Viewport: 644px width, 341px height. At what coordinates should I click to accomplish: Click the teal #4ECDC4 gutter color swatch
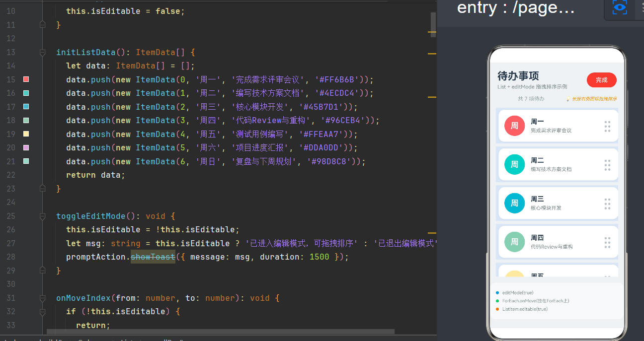click(x=26, y=93)
